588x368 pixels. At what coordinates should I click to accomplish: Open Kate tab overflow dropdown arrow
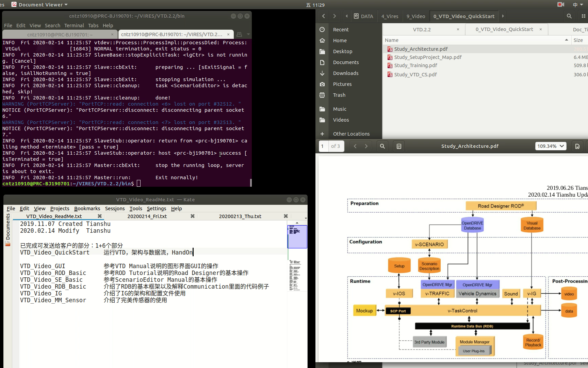tap(306, 217)
